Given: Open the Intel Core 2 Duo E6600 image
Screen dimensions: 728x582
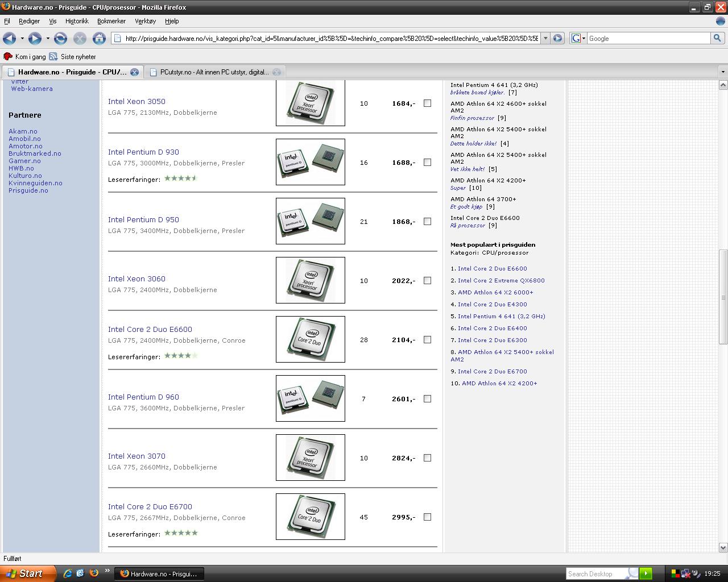Looking at the screenshot, I should click(310, 339).
